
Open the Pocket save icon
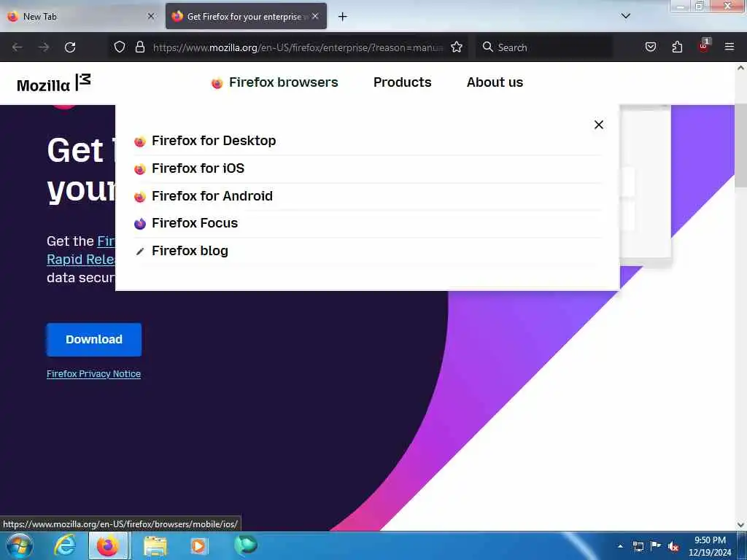pos(650,47)
